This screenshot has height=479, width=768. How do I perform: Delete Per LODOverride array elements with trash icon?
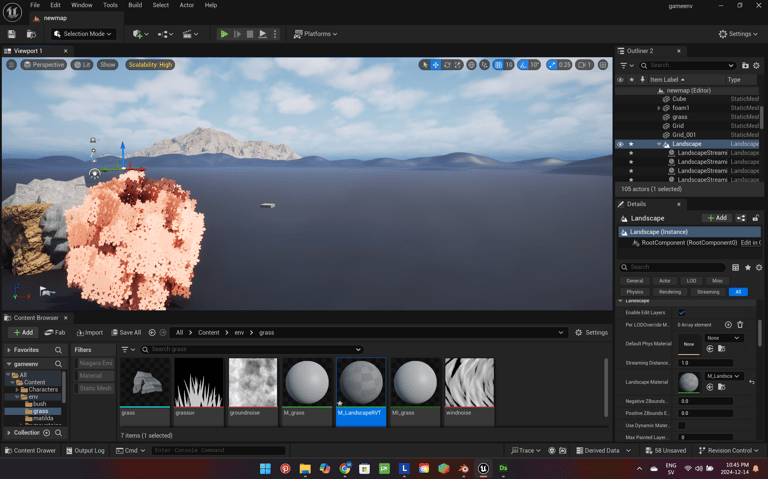tap(740, 325)
